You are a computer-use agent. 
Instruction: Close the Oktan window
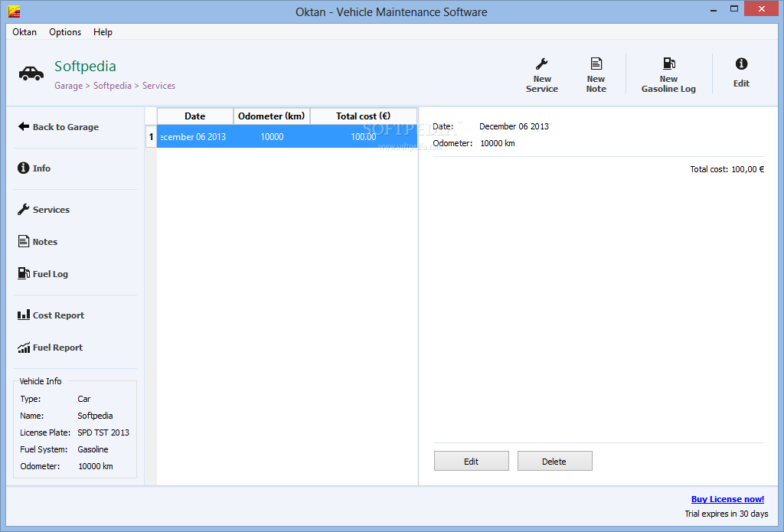pyautogui.click(x=762, y=8)
